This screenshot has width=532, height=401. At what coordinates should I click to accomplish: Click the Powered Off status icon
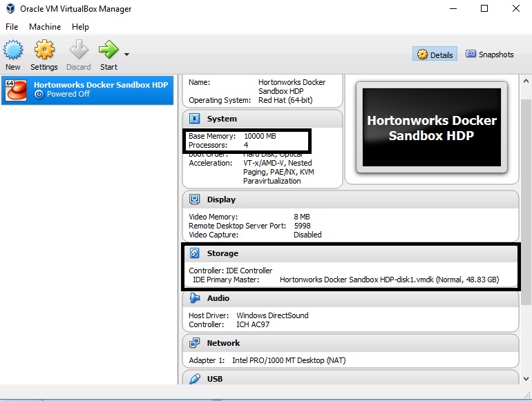click(x=39, y=95)
